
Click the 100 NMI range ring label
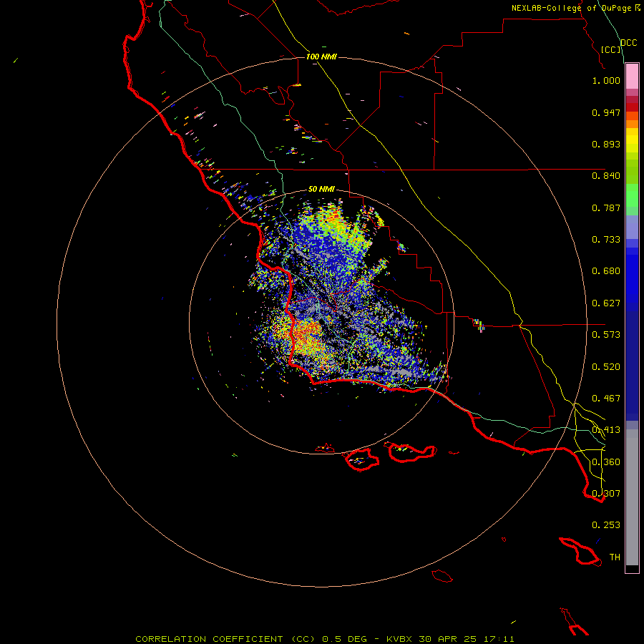[321, 57]
